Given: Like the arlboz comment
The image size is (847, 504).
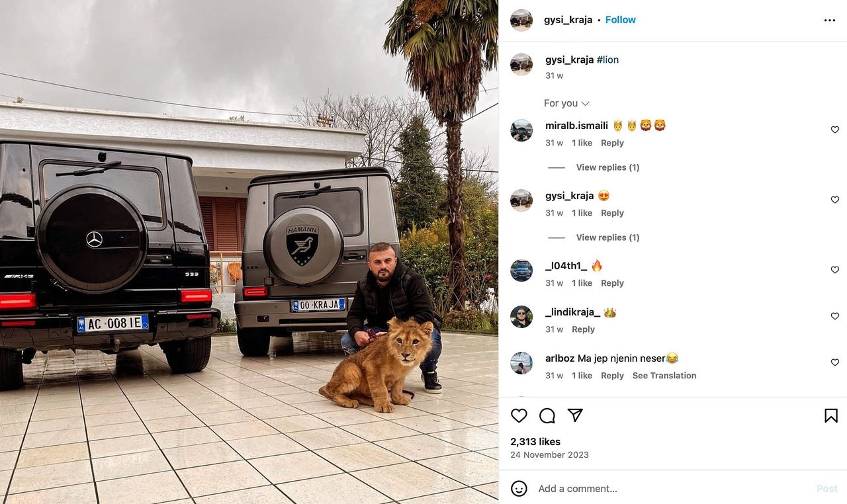Looking at the screenshot, I should click(835, 362).
